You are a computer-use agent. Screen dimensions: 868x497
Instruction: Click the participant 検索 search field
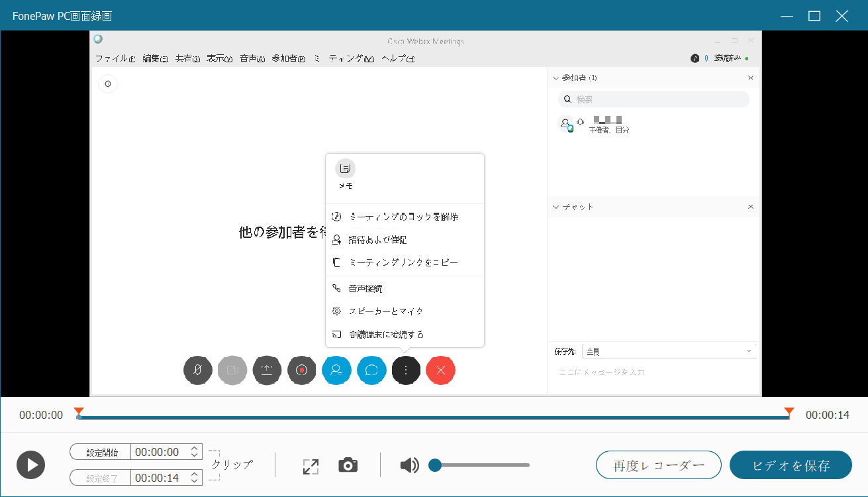click(x=653, y=99)
